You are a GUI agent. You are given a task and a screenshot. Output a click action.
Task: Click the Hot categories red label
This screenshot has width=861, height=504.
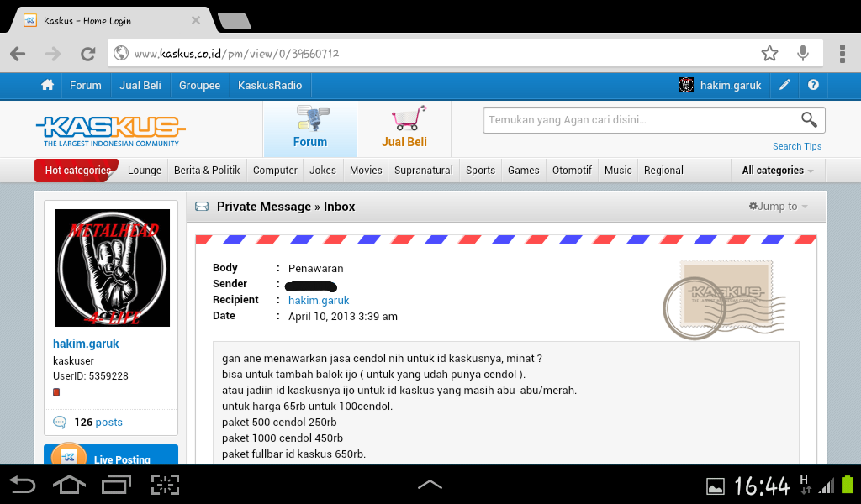click(x=77, y=171)
